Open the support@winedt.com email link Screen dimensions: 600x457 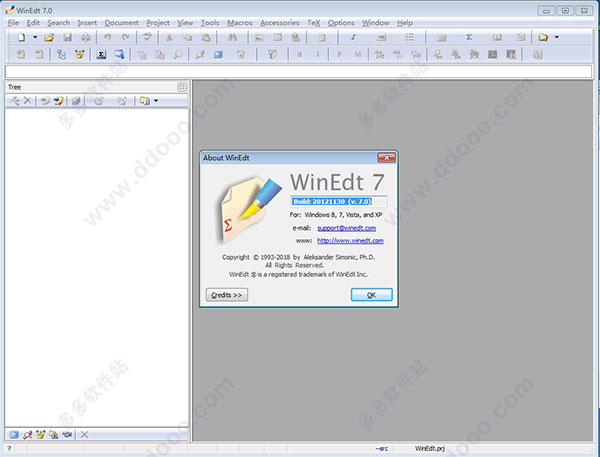346,228
